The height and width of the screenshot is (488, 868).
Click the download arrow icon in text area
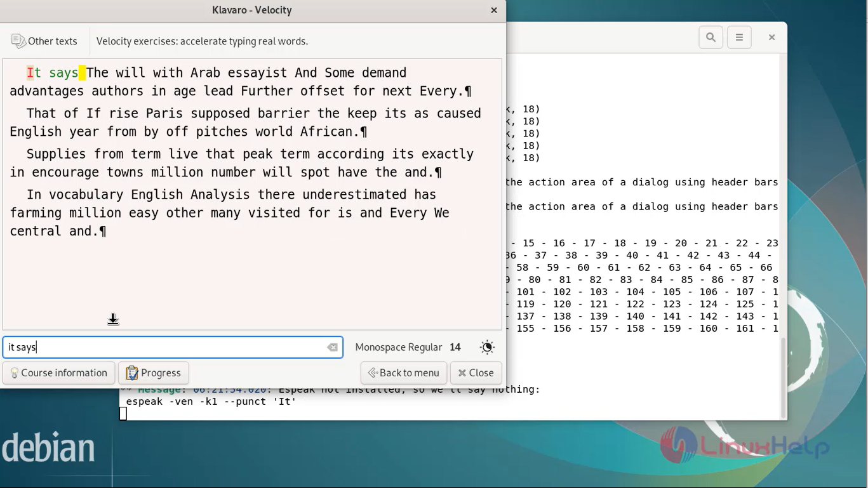point(113,319)
